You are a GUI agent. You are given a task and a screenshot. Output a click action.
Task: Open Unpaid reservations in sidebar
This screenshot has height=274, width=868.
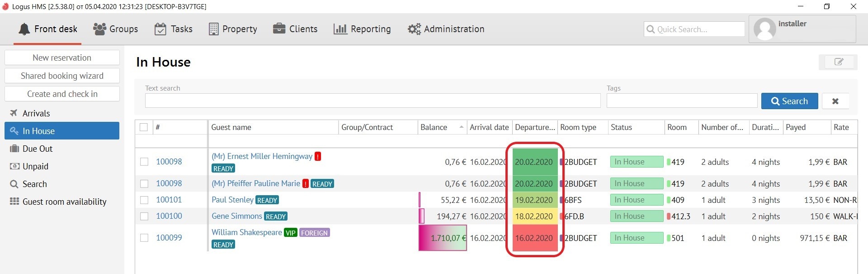pyautogui.click(x=35, y=166)
